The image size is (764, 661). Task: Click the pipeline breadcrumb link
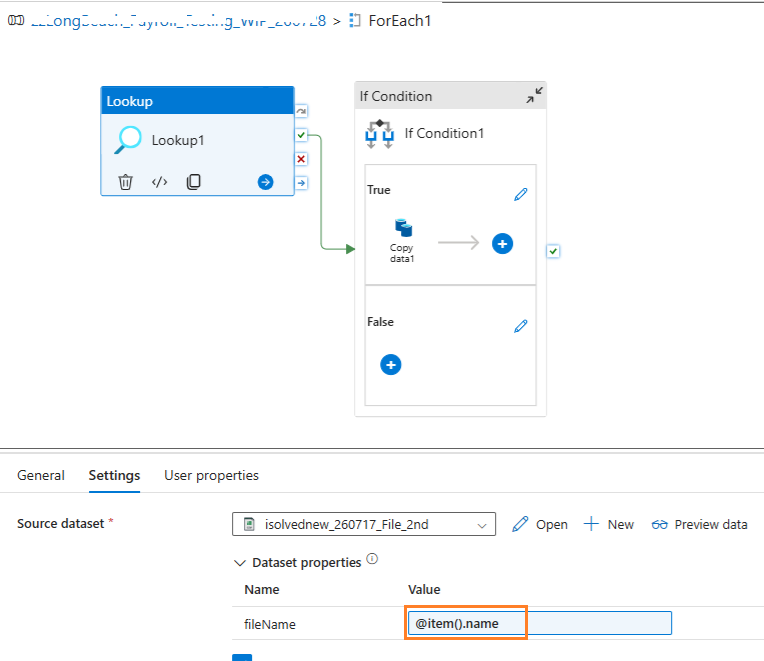(x=178, y=21)
